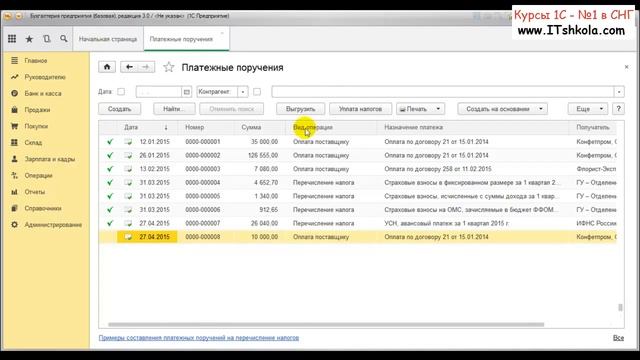Click the Руководителю sidebar chart icon
Viewport: 640px width, 360px height.
(x=15, y=77)
